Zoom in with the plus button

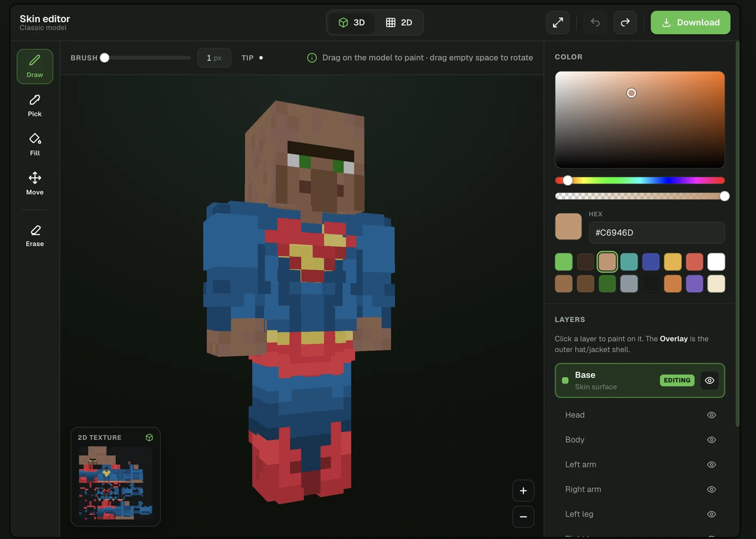[x=523, y=491]
